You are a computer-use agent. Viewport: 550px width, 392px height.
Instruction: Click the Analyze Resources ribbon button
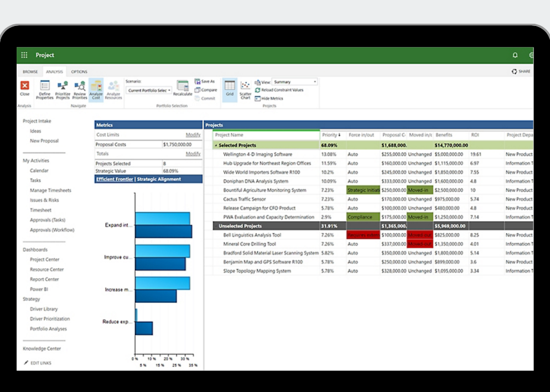[113, 90]
